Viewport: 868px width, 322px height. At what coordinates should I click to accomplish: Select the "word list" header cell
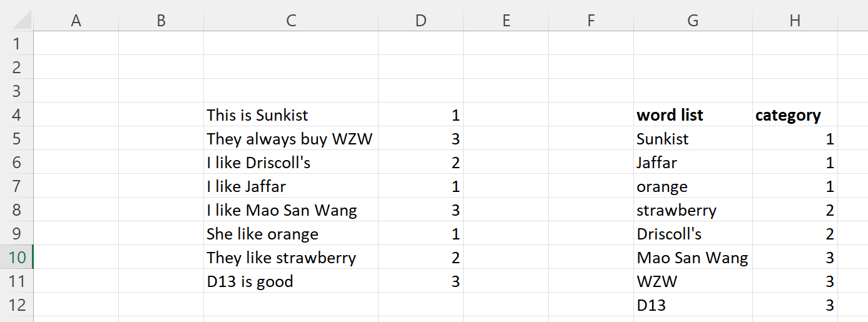click(693, 115)
